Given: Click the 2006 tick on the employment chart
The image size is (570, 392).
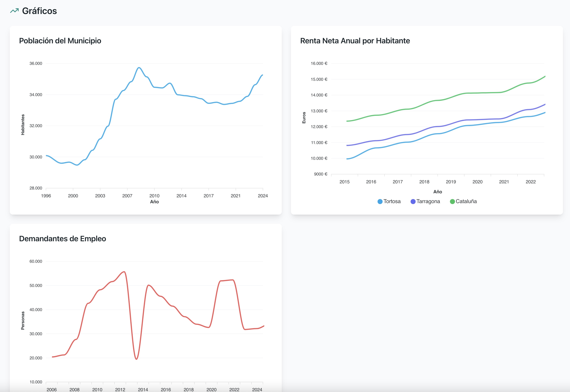Looking at the screenshot, I should coord(52,390).
